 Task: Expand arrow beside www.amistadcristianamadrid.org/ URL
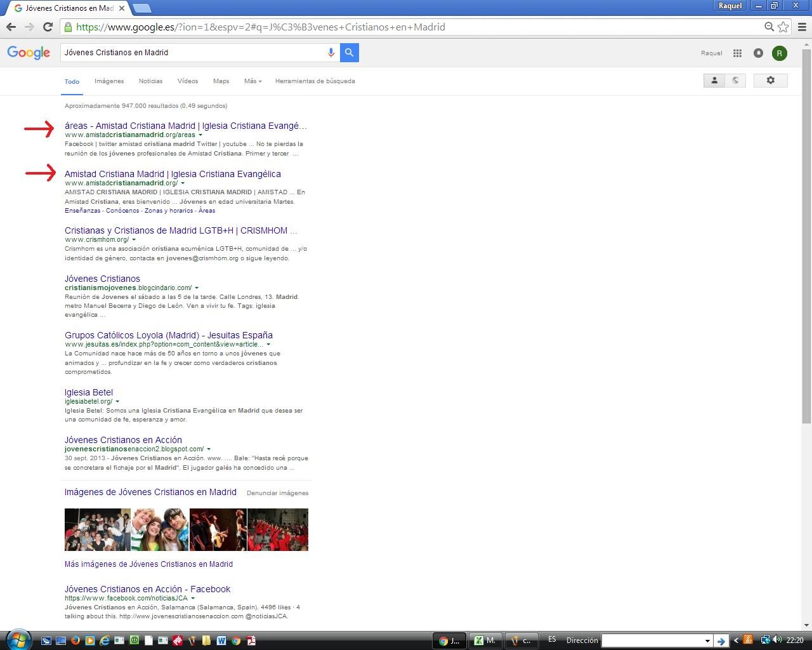(x=183, y=183)
